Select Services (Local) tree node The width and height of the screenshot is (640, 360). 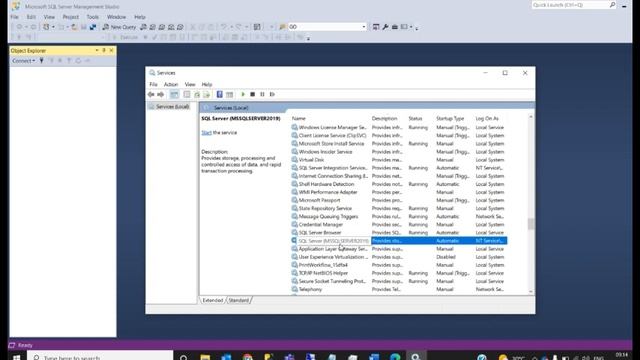[169, 107]
